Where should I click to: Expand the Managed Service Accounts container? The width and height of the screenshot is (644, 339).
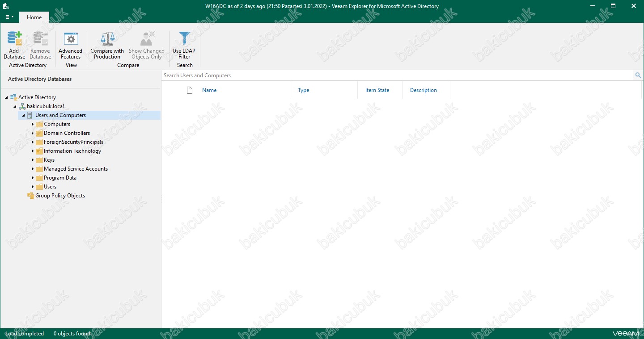[x=33, y=169]
